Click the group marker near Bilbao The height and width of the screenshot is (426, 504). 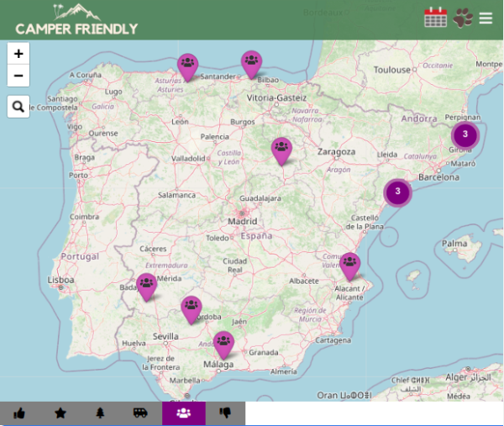pyautogui.click(x=251, y=61)
